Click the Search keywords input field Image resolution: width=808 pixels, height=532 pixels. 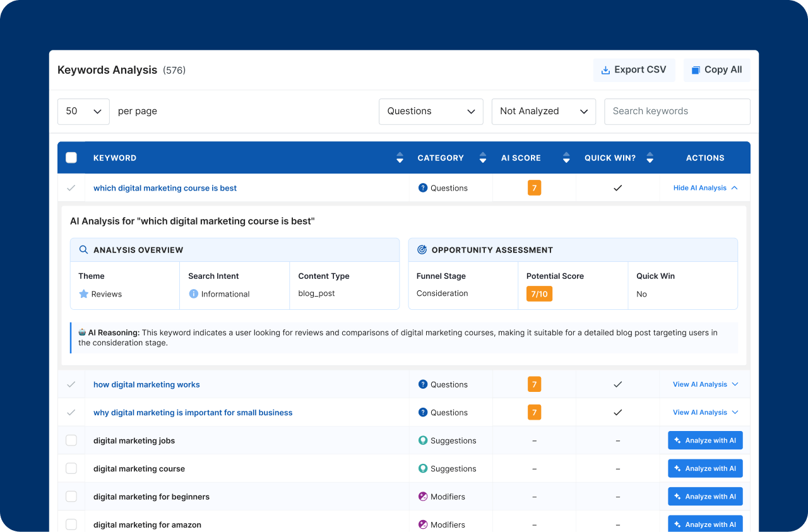click(x=677, y=111)
